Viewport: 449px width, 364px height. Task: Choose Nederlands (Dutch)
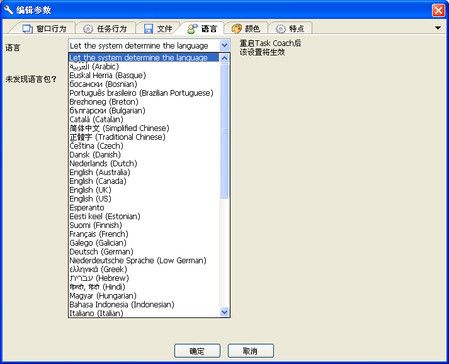tap(144, 163)
